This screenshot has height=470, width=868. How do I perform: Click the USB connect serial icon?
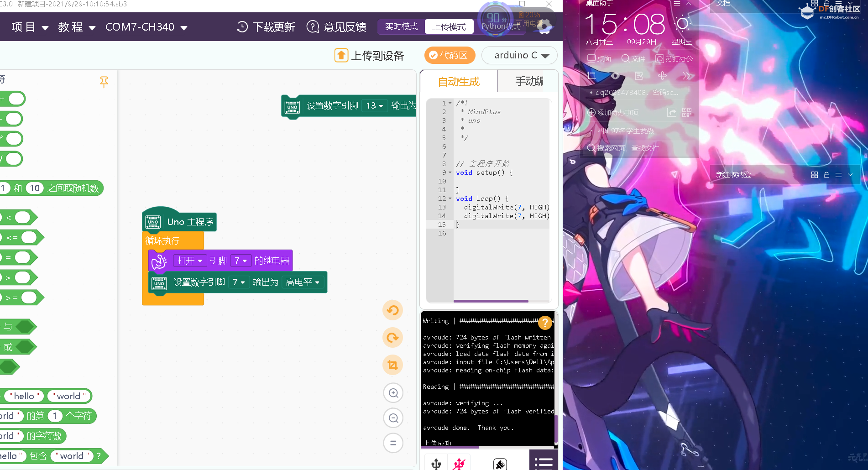[436, 464]
